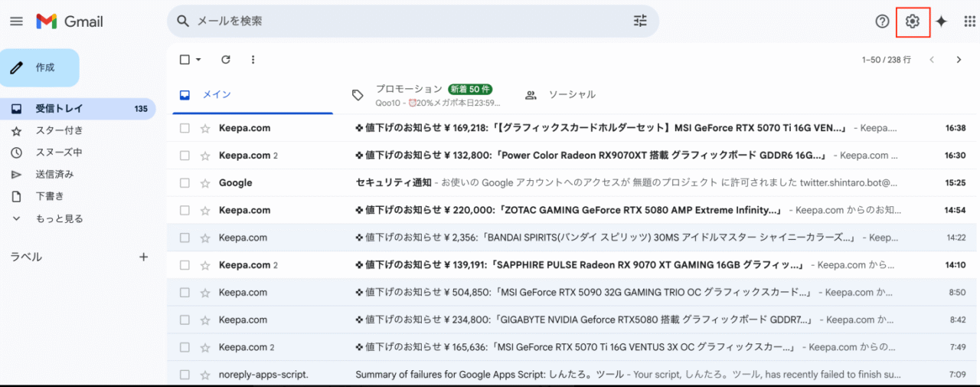This screenshot has width=980, height=387.
Task: Select the Keepa.com email from 8:50
Action: pyautogui.click(x=185, y=293)
